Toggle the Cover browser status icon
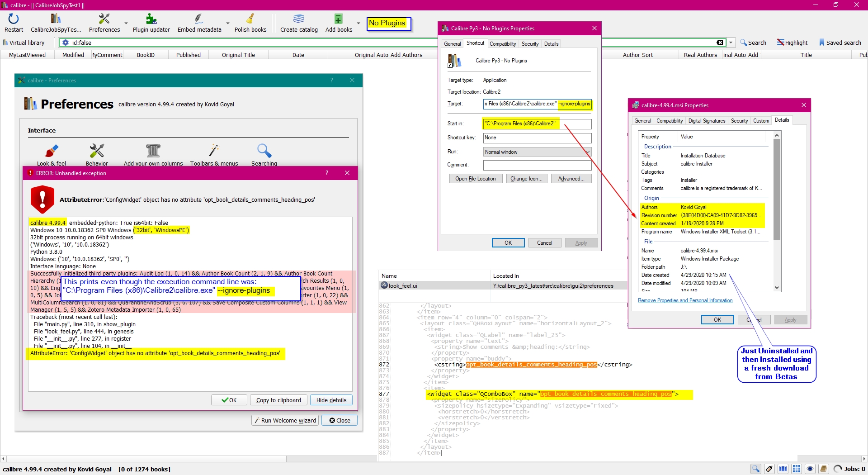 click(x=783, y=469)
